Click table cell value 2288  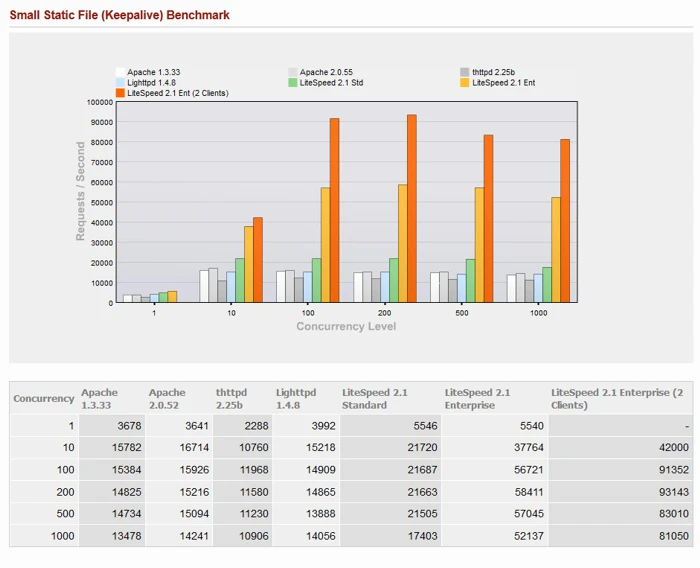256,426
